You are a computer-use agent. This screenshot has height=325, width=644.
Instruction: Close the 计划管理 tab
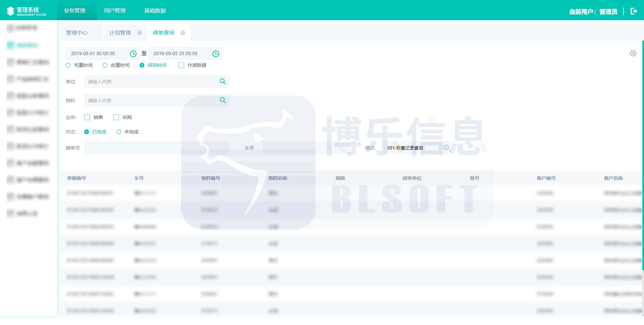(x=140, y=33)
